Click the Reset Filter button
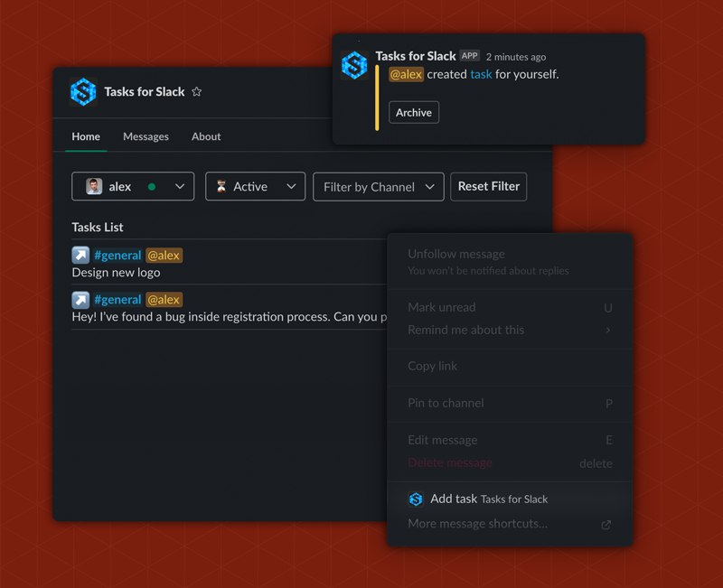723x588 pixels. point(488,186)
